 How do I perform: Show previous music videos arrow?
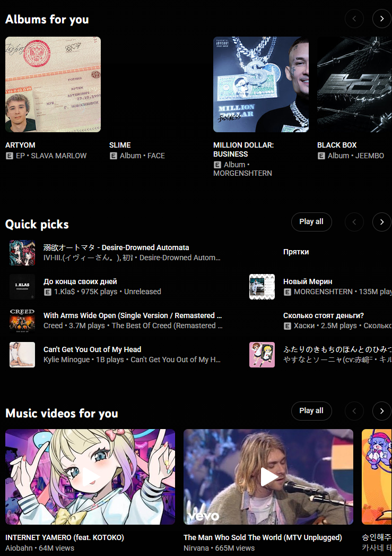pyautogui.click(x=354, y=411)
